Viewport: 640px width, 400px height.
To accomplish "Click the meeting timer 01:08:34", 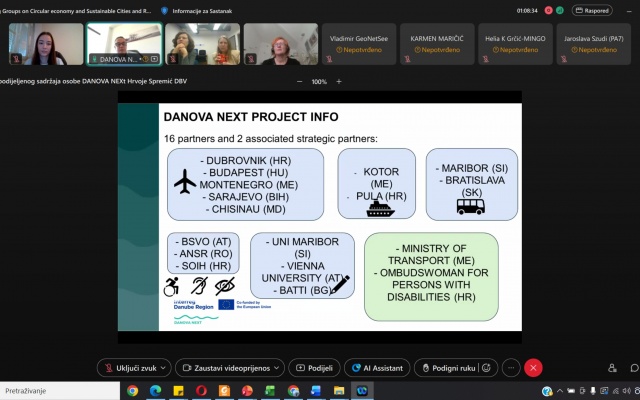I will 527,11.
